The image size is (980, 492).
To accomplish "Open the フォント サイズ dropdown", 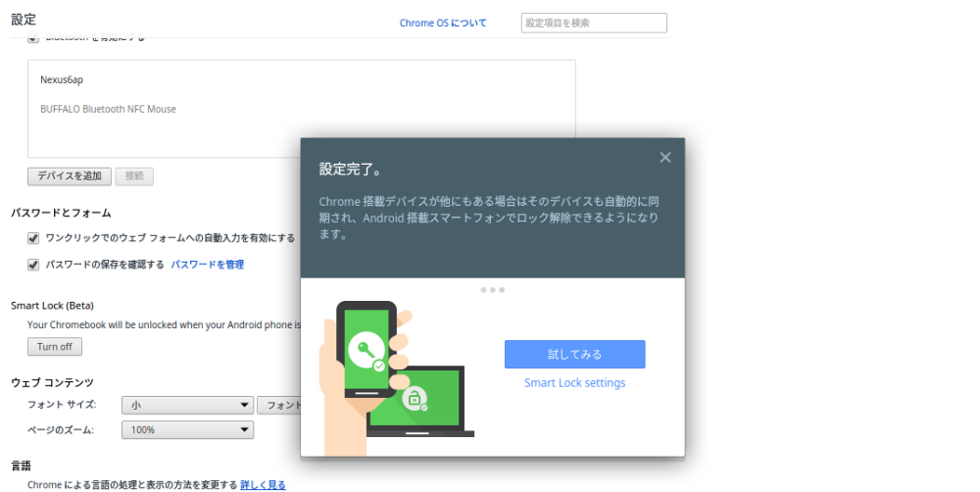I will (x=187, y=405).
